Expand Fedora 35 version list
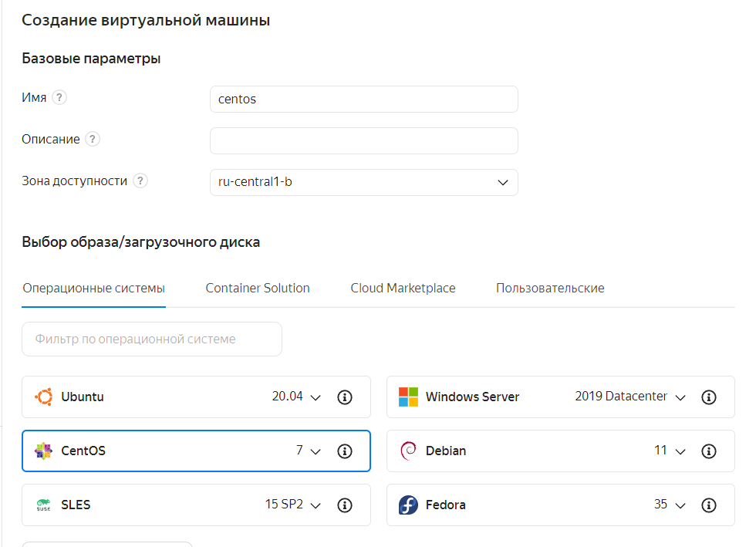Image resolution: width=756 pixels, height=547 pixels. (x=670, y=505)
